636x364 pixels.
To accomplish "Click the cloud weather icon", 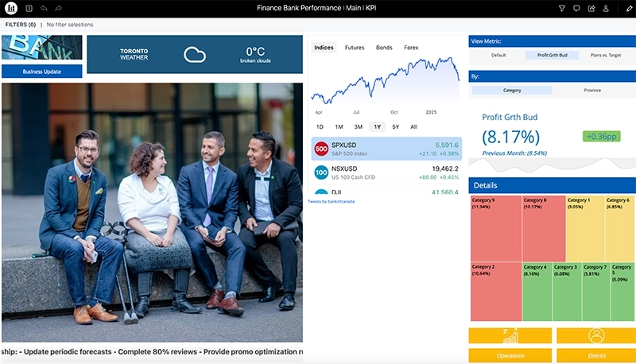I will click(195, 55).
